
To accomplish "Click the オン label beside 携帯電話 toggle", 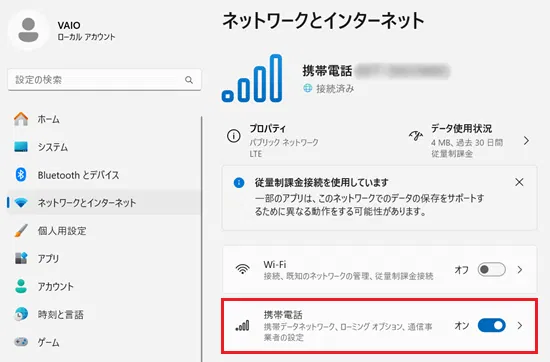I will point(462,326).
